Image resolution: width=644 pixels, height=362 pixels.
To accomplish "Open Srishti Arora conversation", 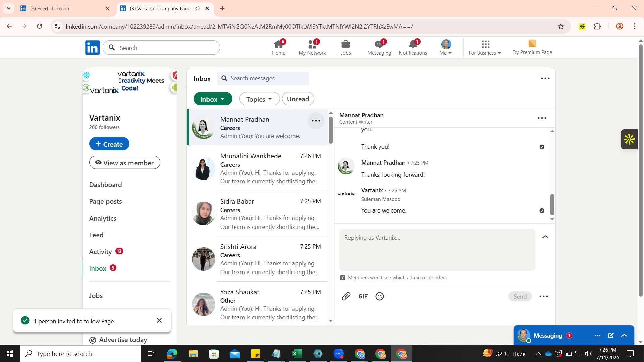I will pos(258,259).
